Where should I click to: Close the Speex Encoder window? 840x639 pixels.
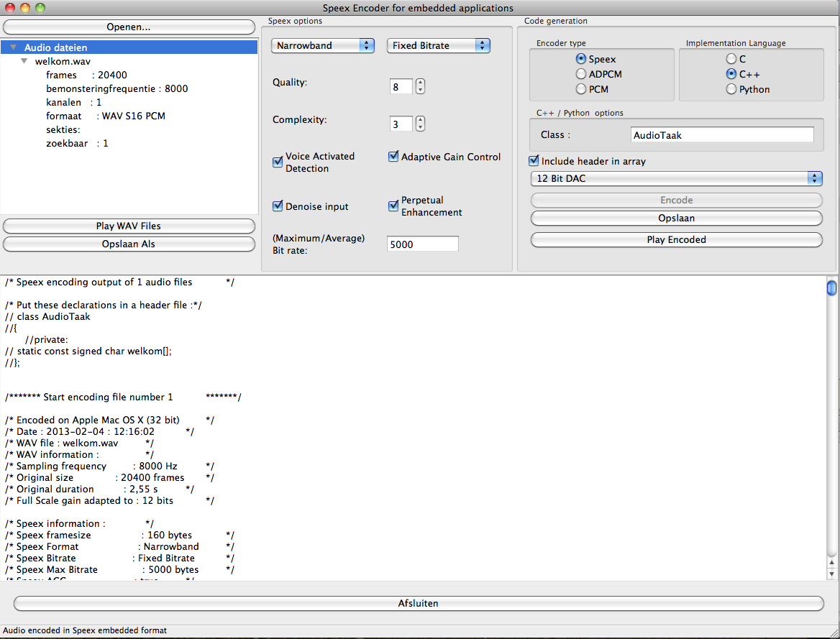click(9, 7)
